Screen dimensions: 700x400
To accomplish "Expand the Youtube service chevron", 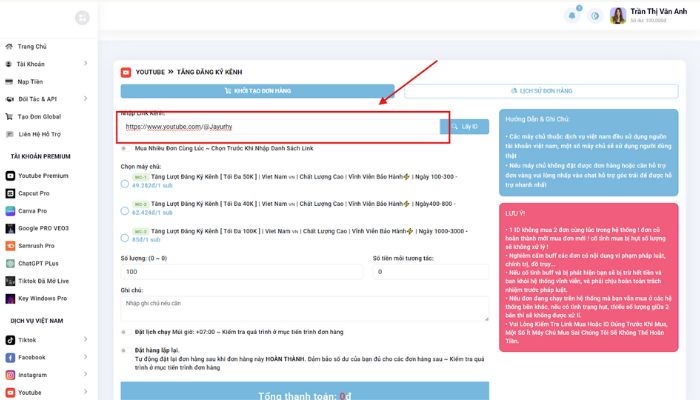I will (x=85, y=392).
